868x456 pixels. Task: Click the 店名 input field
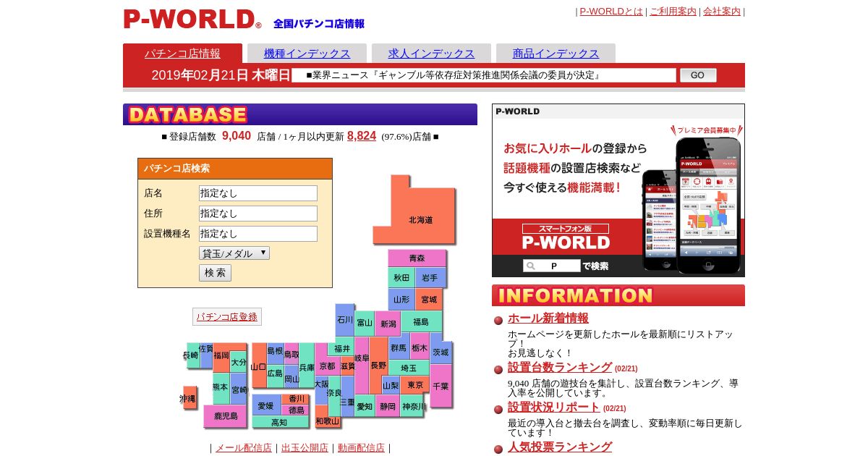(x=258, y=193)
